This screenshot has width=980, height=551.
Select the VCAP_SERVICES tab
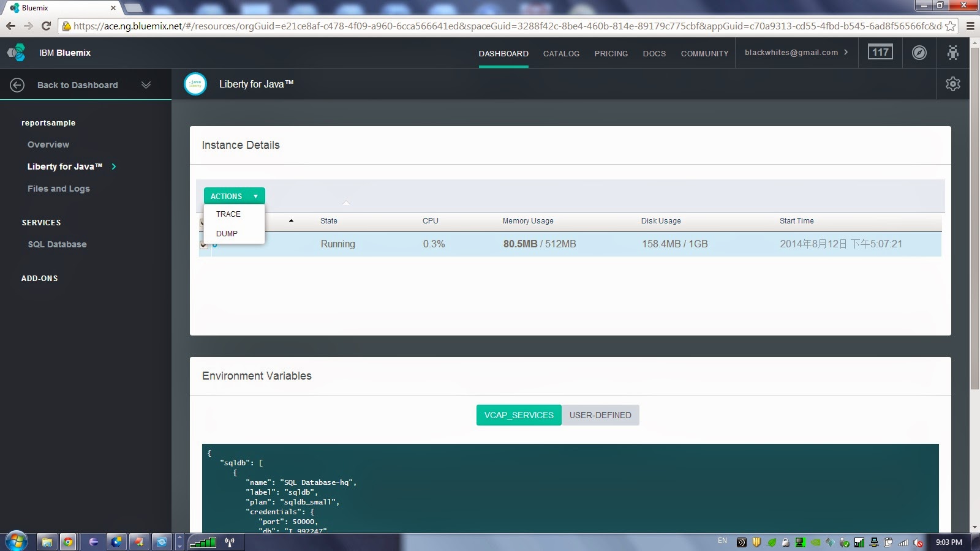519,415
